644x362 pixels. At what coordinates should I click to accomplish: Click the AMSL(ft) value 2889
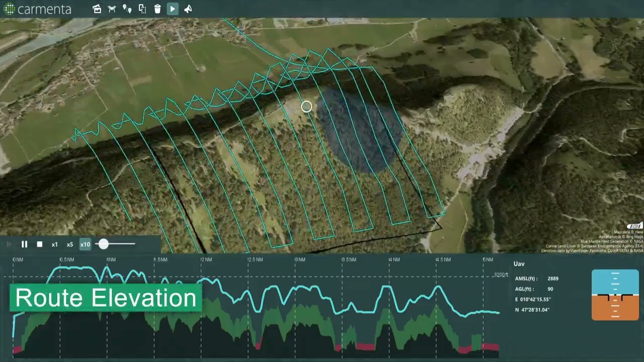[553, 279]
